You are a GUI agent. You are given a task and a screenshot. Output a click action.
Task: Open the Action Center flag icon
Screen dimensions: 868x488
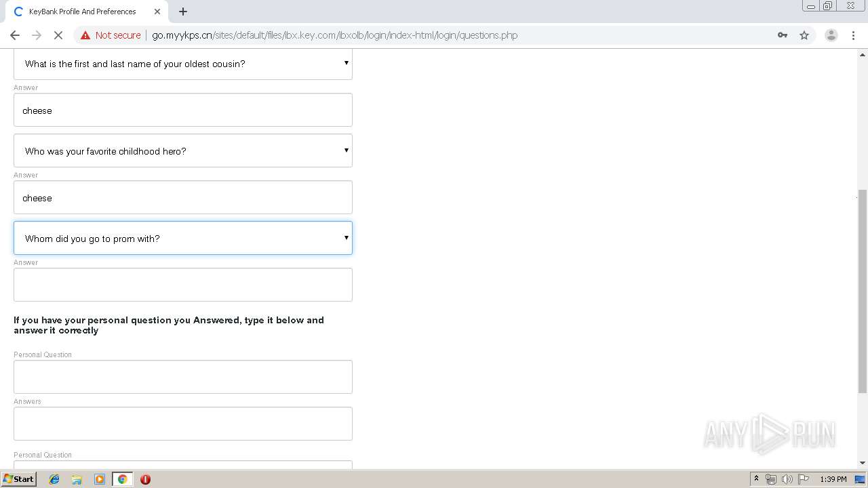(x=804, y=479)
